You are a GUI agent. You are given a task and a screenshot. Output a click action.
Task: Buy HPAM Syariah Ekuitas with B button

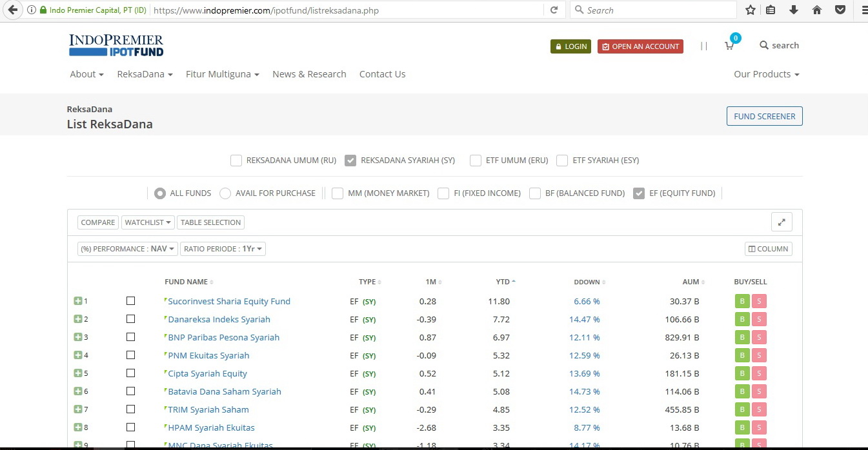[x=742, y=427]
